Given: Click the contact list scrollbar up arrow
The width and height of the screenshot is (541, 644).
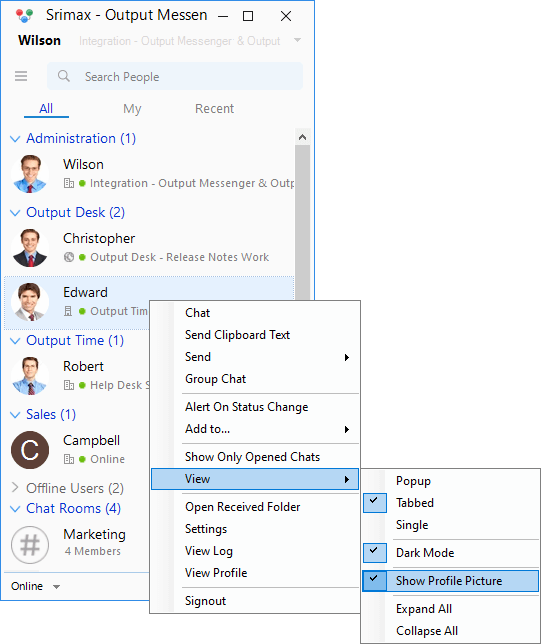Looking at the screenshot, I should pos(302,137).
